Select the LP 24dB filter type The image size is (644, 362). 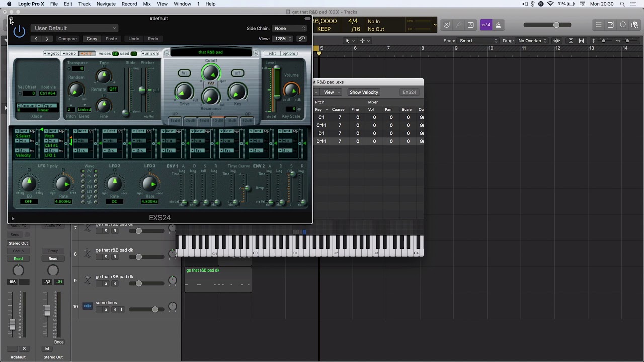(x=190, y=121)
